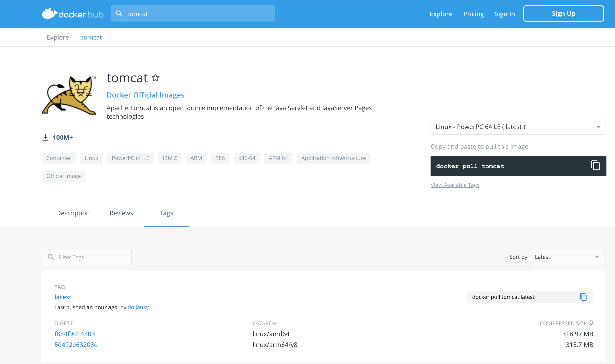Open Explore in the top navigation
Image resolution: width=615 pixels, height=364 pixels.
coord(441,14)
